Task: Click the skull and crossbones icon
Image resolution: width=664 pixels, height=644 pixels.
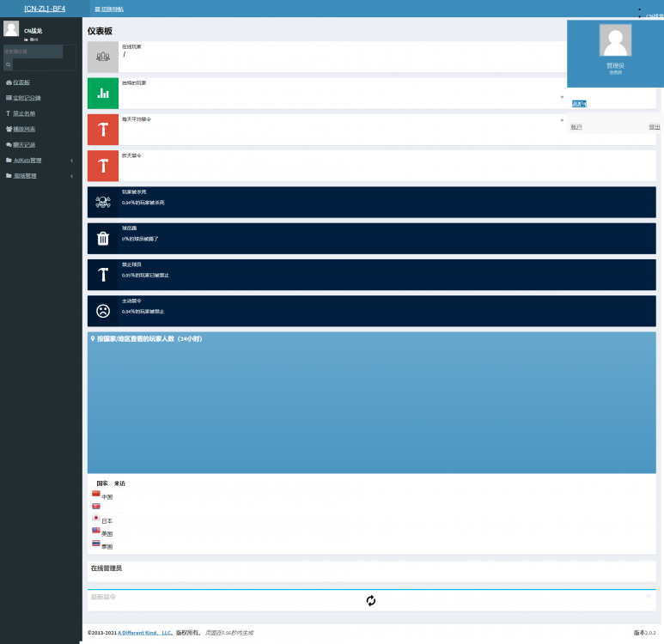Action: point(103,202)
